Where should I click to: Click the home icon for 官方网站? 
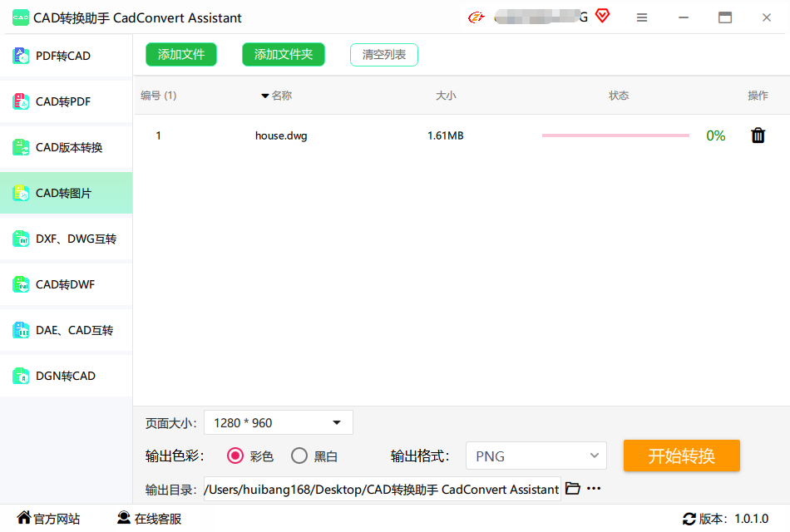click(24, 518)
